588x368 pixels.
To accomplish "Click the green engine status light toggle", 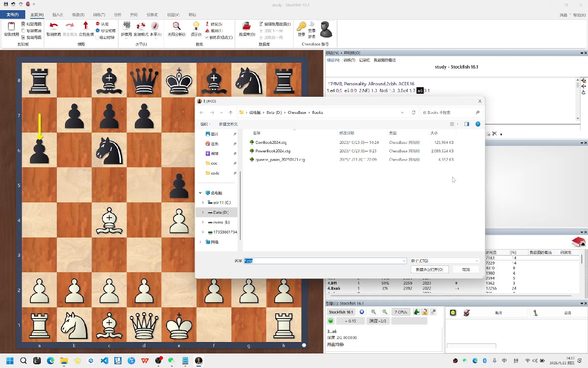I will coord(330,321).
